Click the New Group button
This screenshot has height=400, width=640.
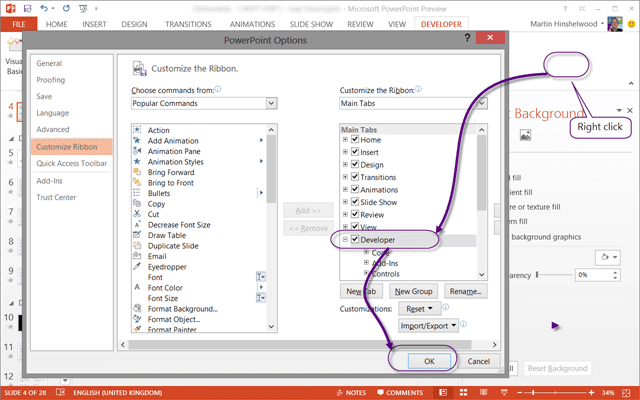pyautogui.click(x=413, y=291)
